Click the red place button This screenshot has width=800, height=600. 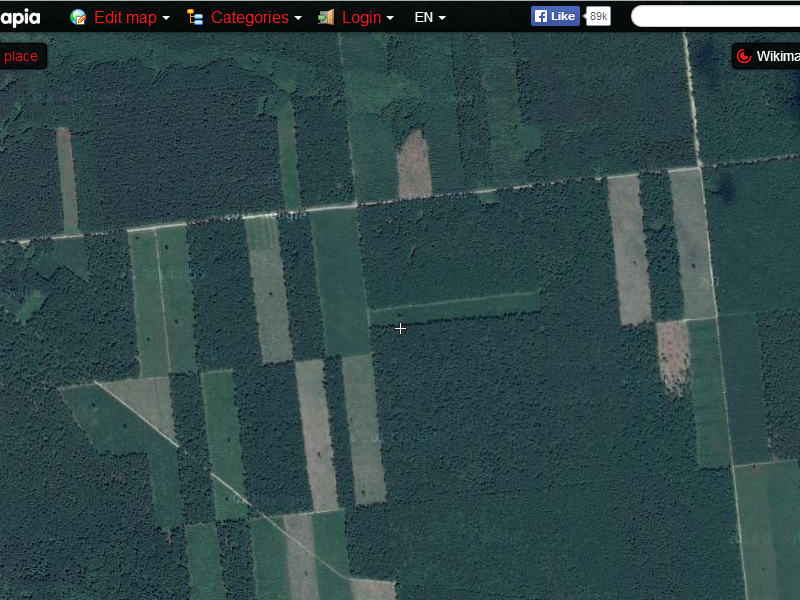(21, 56)
